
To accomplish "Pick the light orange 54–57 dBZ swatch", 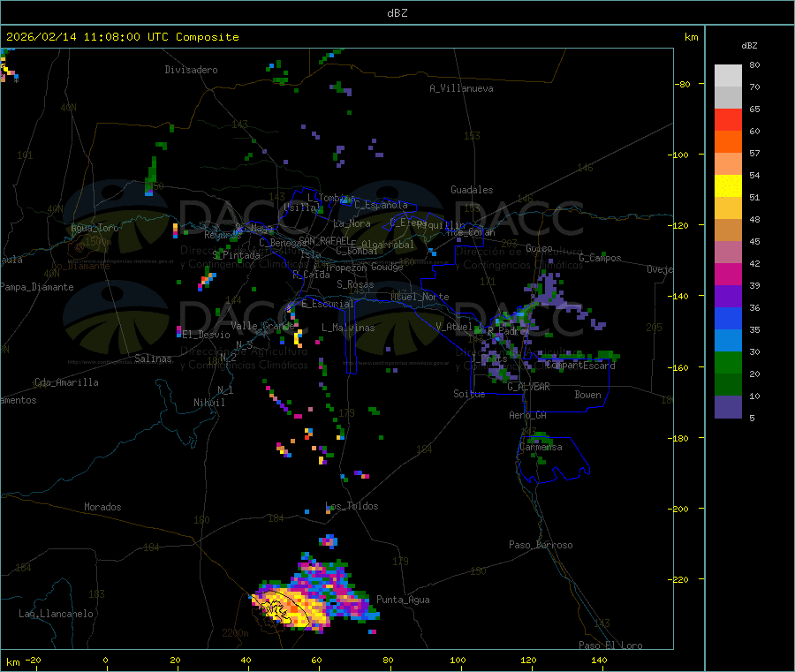I will (x=728, y=163).
